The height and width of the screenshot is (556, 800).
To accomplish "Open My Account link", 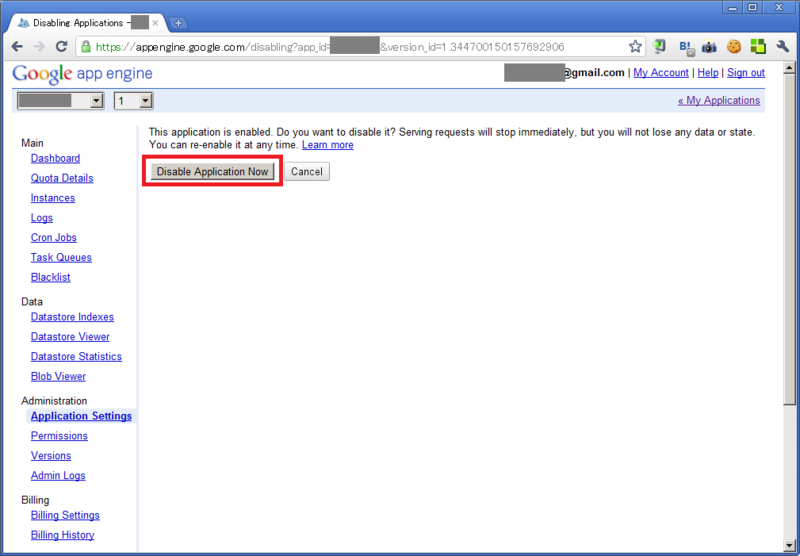I will pos(661,73).
